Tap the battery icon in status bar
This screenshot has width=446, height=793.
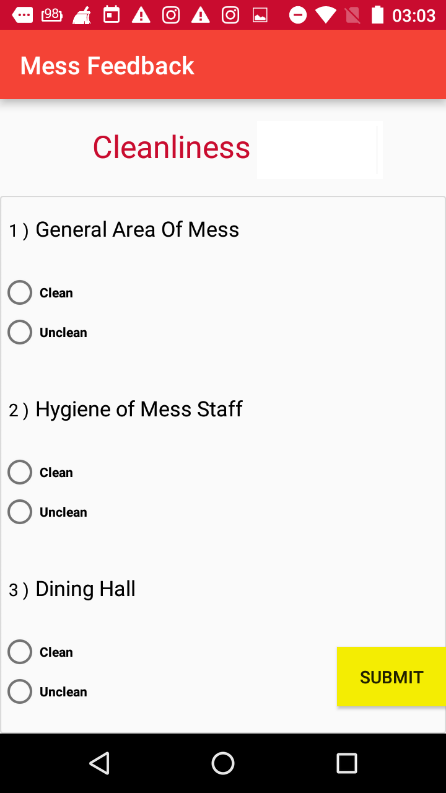pyautogui.click(x=377, y=15)
